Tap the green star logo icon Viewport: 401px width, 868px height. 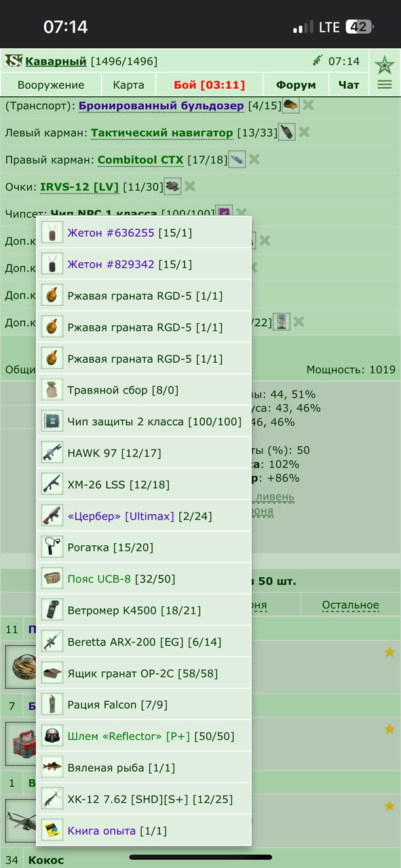coord(385,64)
